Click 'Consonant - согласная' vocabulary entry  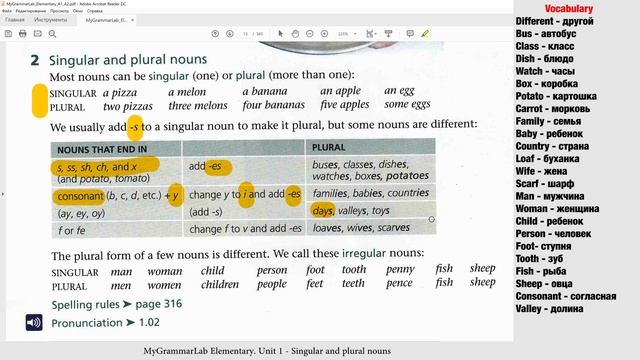tap(566, 296)
